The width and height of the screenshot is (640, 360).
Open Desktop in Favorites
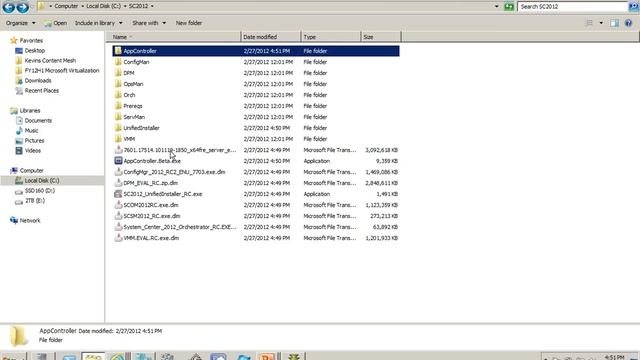(35, 51)
